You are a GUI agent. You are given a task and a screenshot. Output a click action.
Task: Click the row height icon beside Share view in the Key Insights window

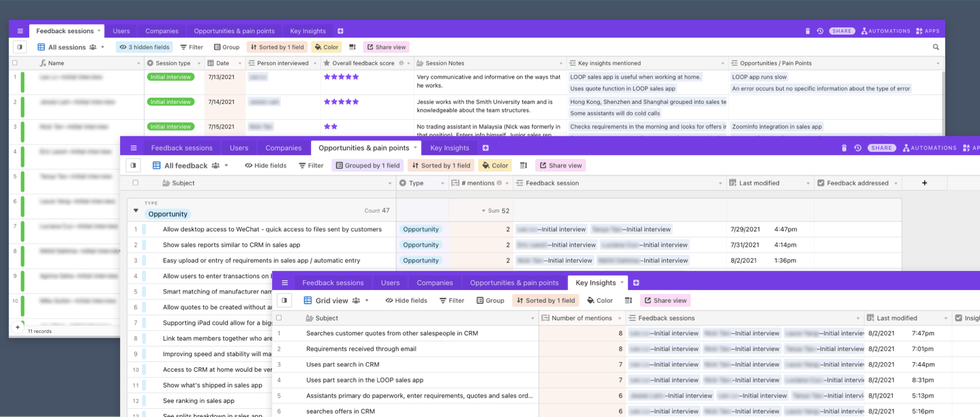tap(629, 300)
